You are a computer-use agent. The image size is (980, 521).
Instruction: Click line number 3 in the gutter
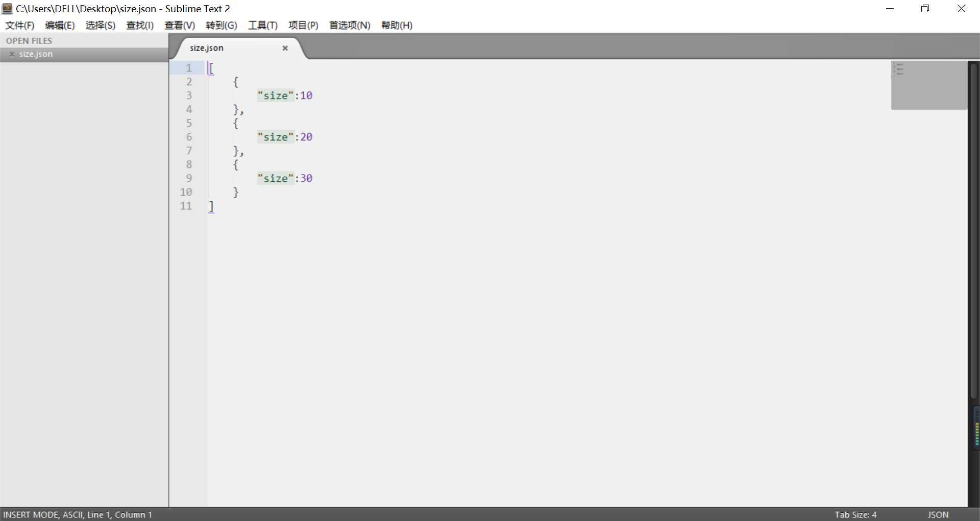click(189, 96)
